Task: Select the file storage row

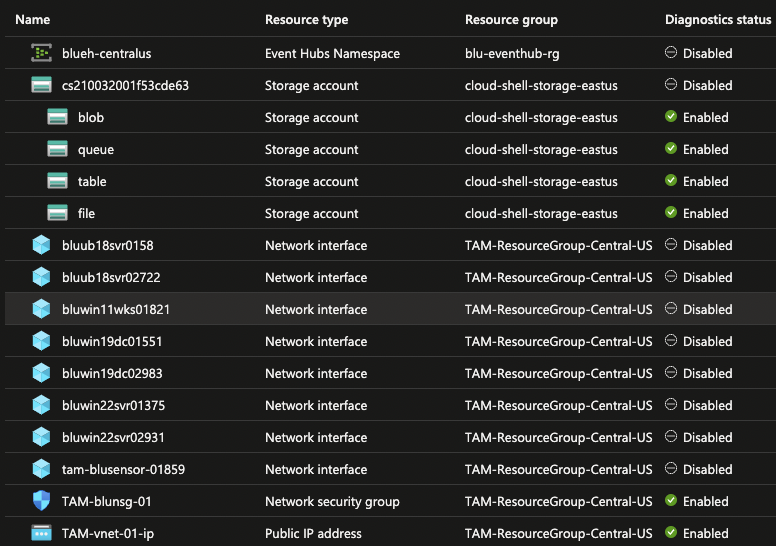Action: pyautogui.click(x=390, y=213)
